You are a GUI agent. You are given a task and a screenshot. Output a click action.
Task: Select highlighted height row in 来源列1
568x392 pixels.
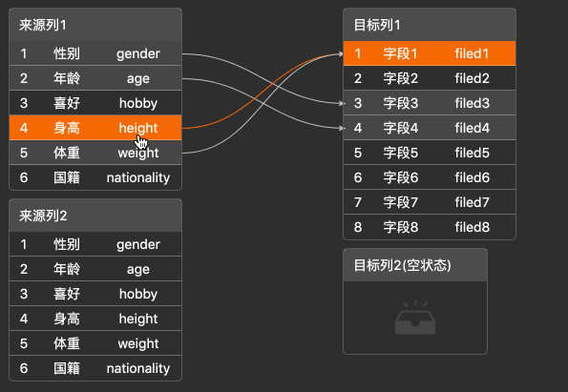pyautogui.click(x=95, y=128)
